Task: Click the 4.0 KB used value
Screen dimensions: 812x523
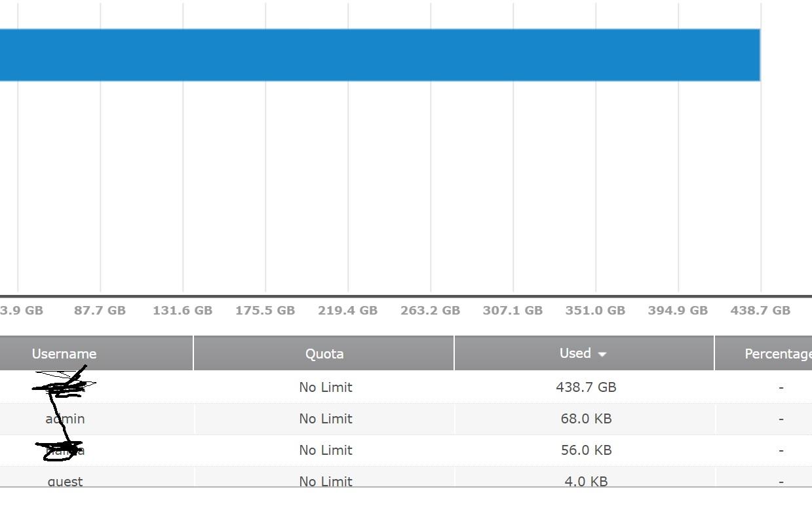Action: coord(586,481)
